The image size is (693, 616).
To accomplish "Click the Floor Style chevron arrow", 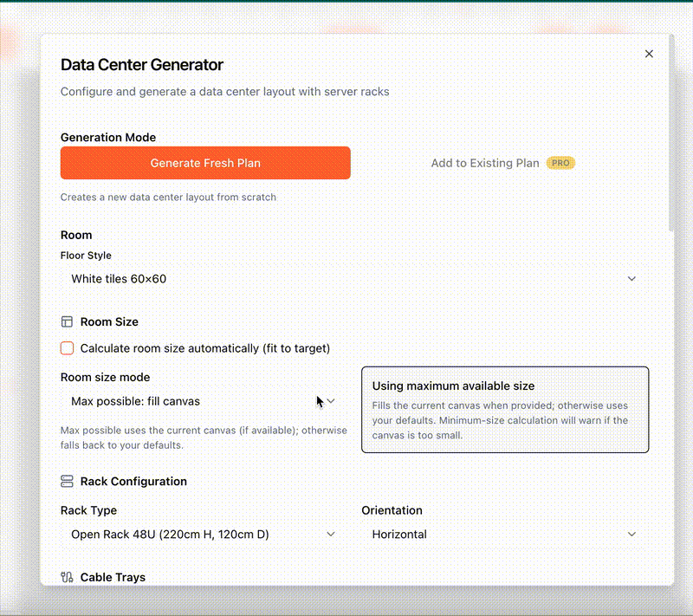I will tap(631, 279).
